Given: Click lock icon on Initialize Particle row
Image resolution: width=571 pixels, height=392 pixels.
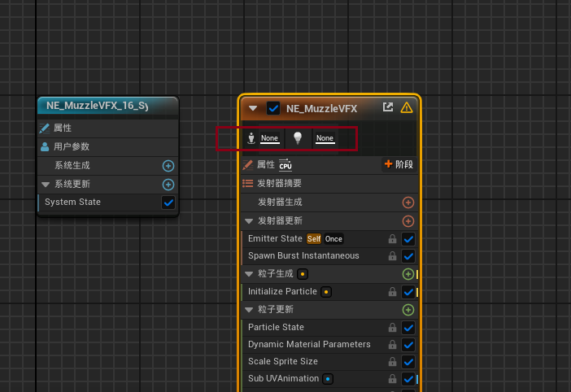Looking at the screenshot, I should (x=392, y=291).
